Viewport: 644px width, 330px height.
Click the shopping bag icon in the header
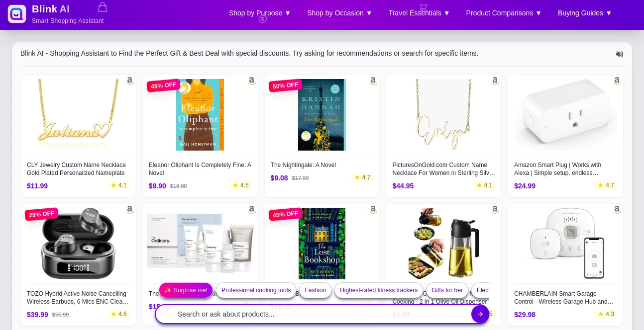(103, 7)
